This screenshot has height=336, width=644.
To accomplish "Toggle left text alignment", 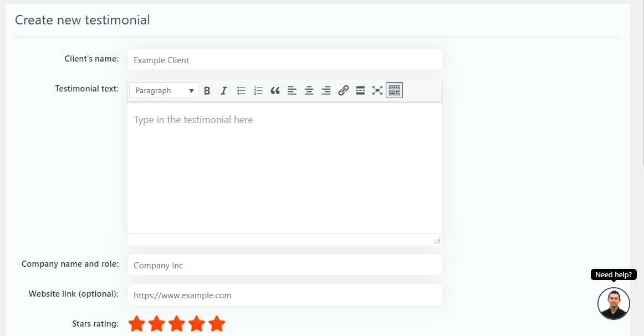I will [292, 90].
